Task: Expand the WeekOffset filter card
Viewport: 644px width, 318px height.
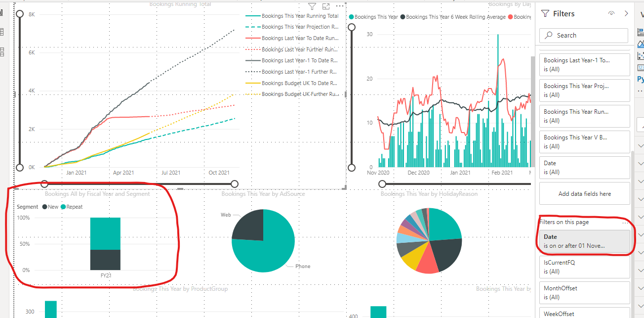Action: pos(585,313)
